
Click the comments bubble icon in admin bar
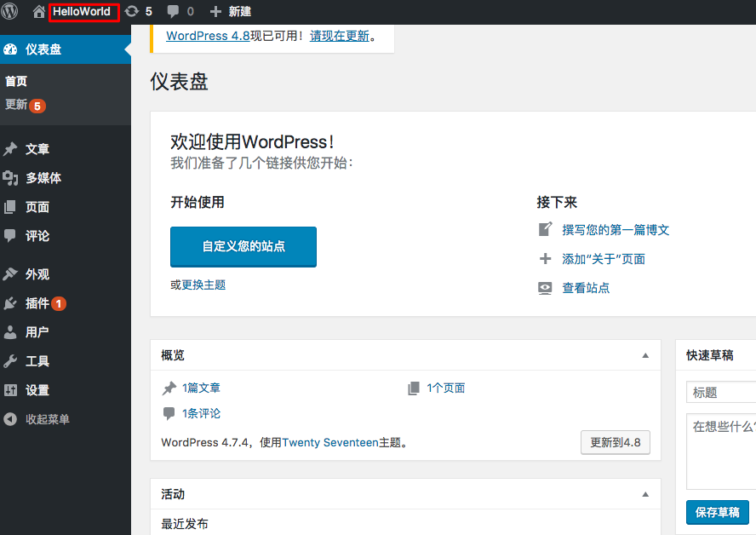click(x=173, y=12)
